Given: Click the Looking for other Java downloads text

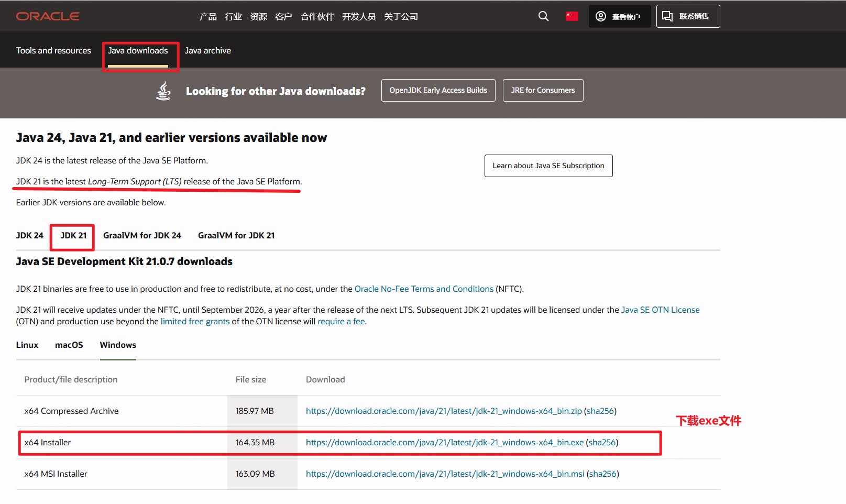Looking at the screenshot, I should (276, 91).
